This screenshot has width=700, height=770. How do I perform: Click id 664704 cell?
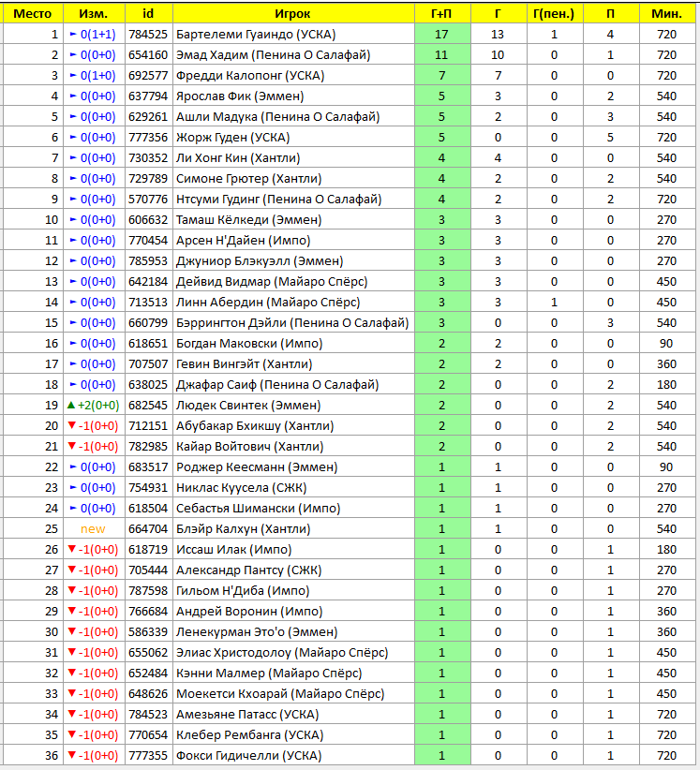(x=148, y=529)
